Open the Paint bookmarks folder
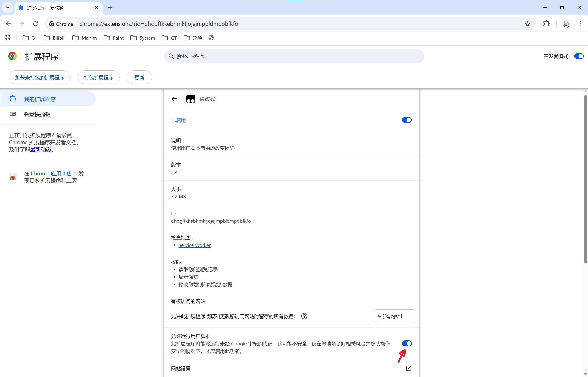Viewport: 588px width, 377px height. 114,38
